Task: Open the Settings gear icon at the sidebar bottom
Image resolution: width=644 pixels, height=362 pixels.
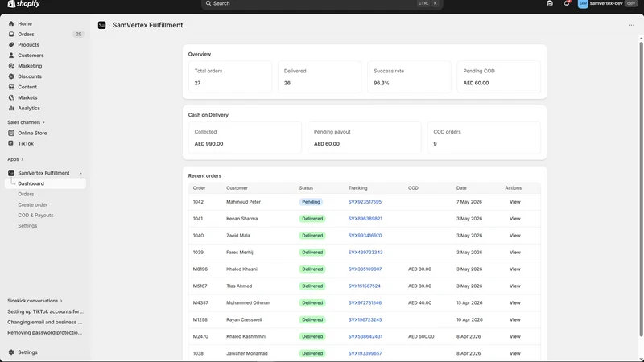Action: click(11, 352)
